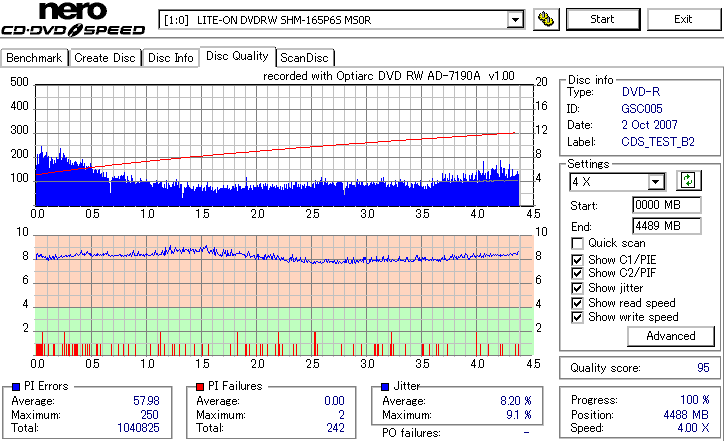724x441 pixels.
Task: Click the PO failures label
Action: 411,433
